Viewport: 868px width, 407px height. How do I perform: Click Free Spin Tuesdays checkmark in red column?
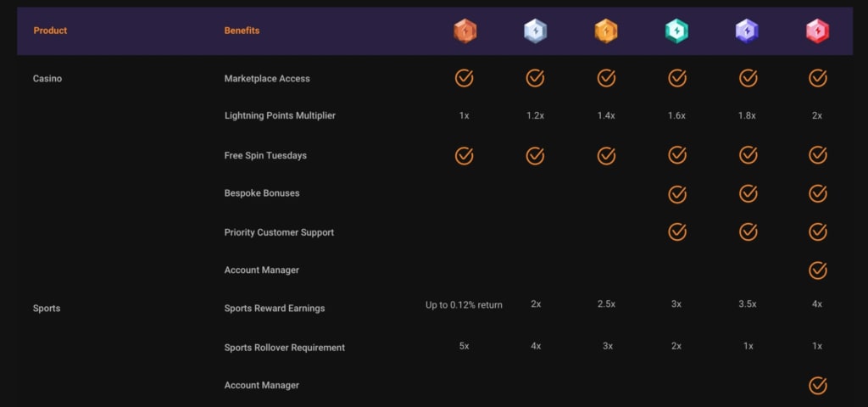(x=818, y=155)
